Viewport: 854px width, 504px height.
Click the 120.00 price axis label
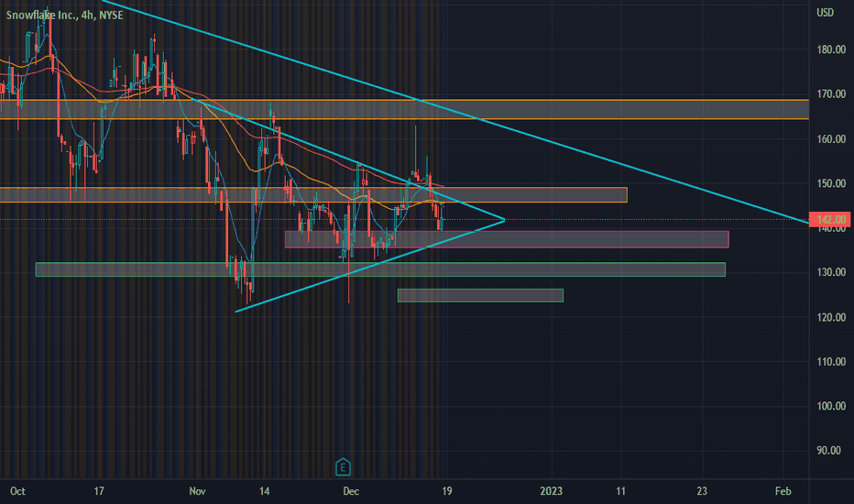click(x=831, y=317)
